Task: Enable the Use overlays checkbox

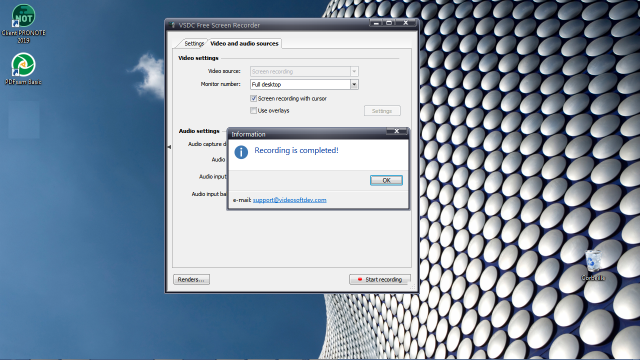Action: pos(253,111)
